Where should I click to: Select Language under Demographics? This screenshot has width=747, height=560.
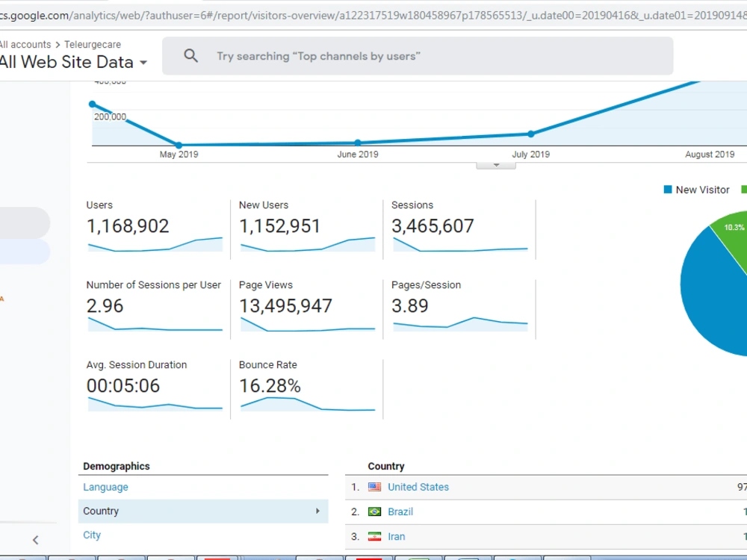(x=105, y=487)
